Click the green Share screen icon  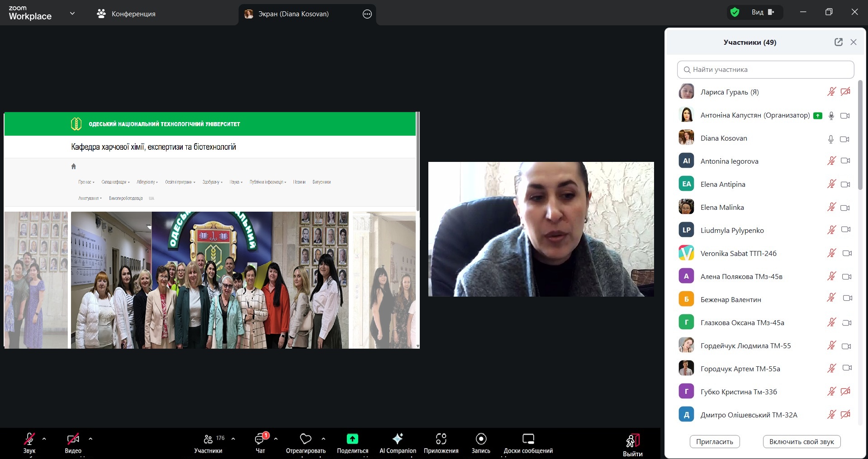coord(352,439)
